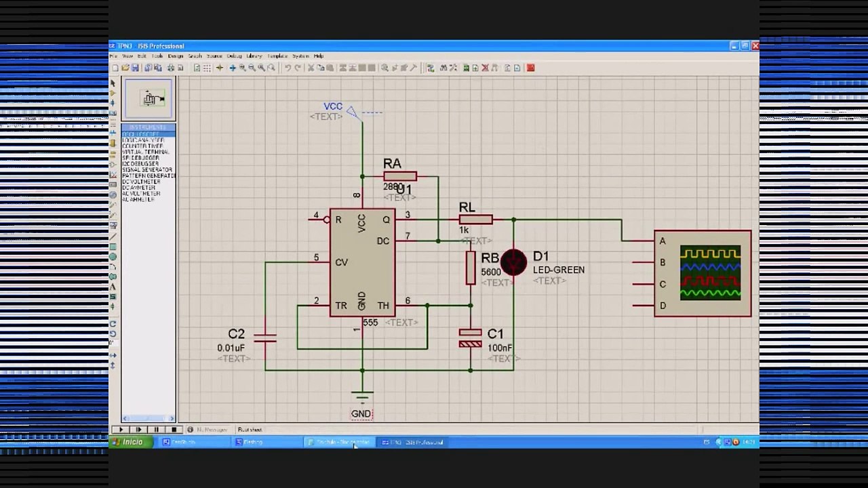This screenshot has width=868, height=488.
Task: Select SIGNAL GENERATOR from instruments list
Action: (x=147, y=170)
